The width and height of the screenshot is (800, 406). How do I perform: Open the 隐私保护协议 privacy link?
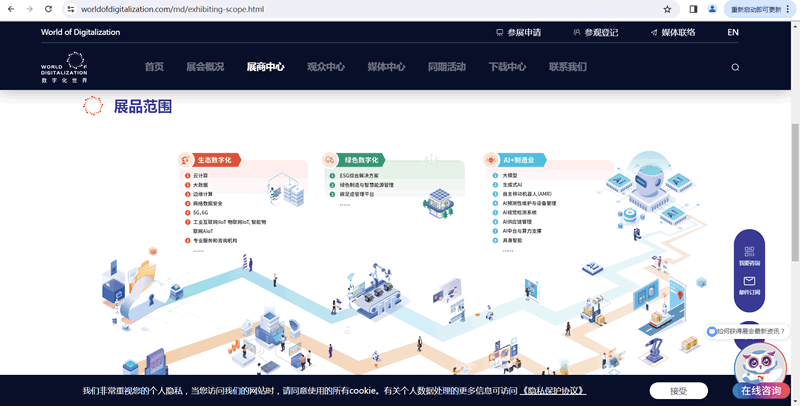click(553, 391)
